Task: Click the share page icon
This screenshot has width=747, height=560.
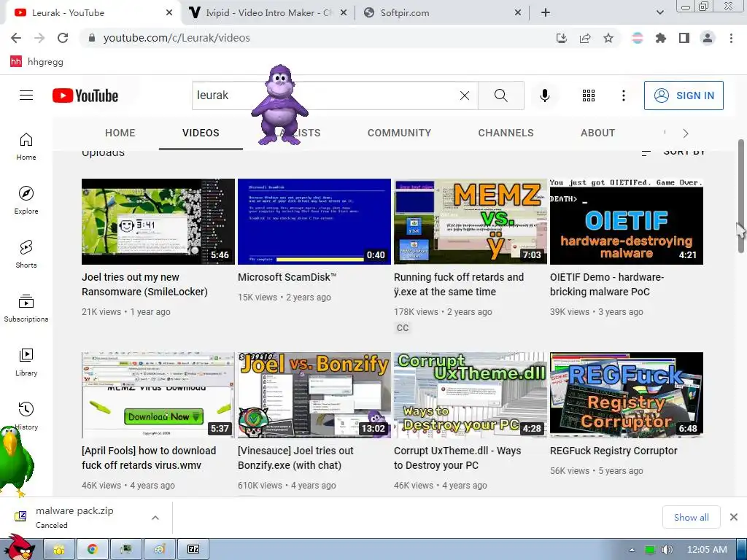Action: [x=585, y=38]
